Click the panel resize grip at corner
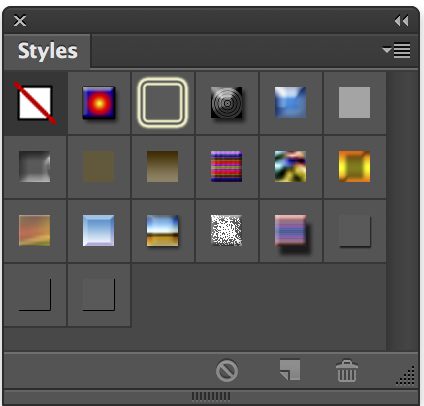Screen dimensions: 424x406 [406, 376]
